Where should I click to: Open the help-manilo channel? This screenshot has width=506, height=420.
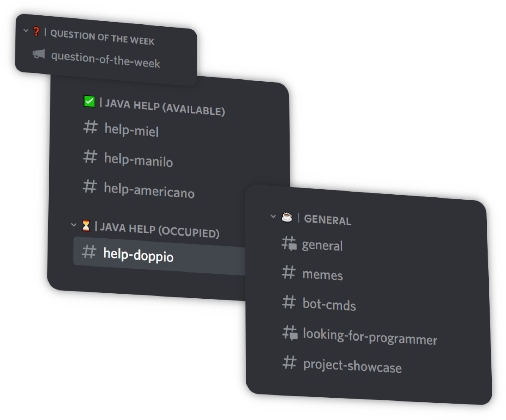[138, 160]
